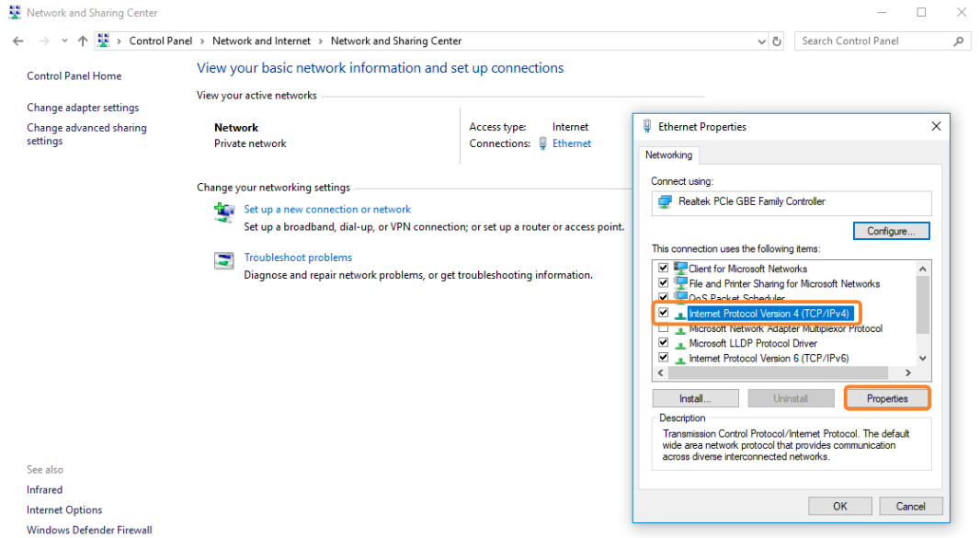The width and height of the screenshot is (980, 538).
Task: Click the Ethernet Properties title bar icon
Action: (x=647, y=126)
